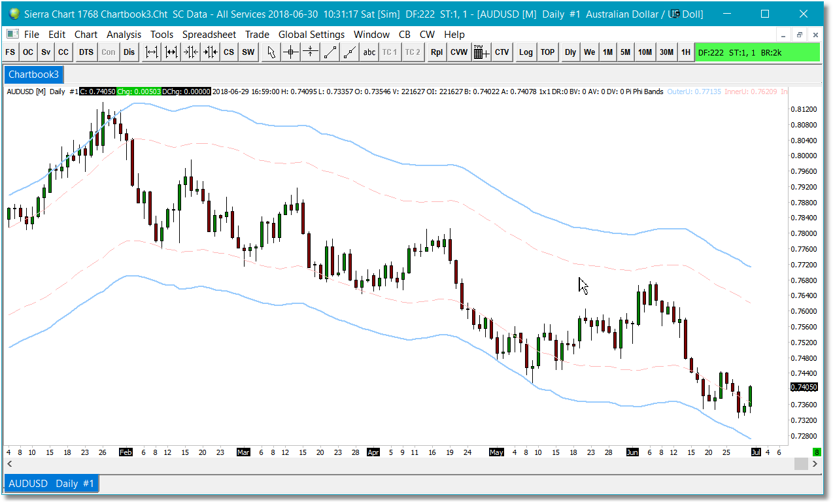
Task: Click the chart document icon left of File
Action: tap(12, 35)
